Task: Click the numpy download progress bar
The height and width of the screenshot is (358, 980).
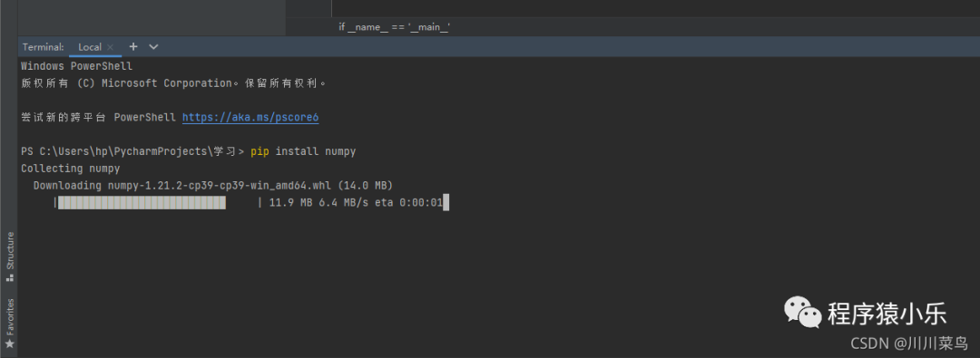Action: coord(158,202)
